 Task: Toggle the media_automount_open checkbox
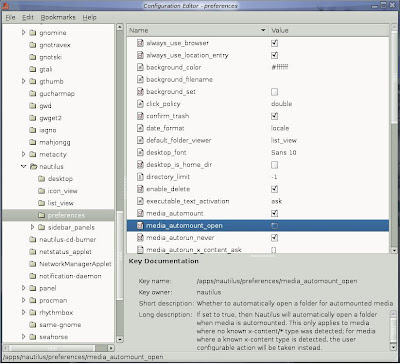[274, 226]
